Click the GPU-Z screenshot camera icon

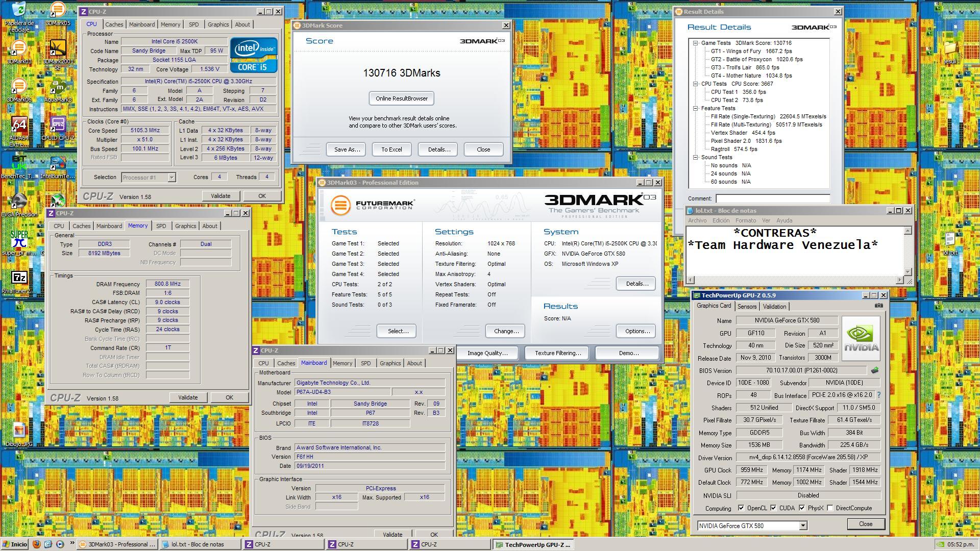[878, 306]
